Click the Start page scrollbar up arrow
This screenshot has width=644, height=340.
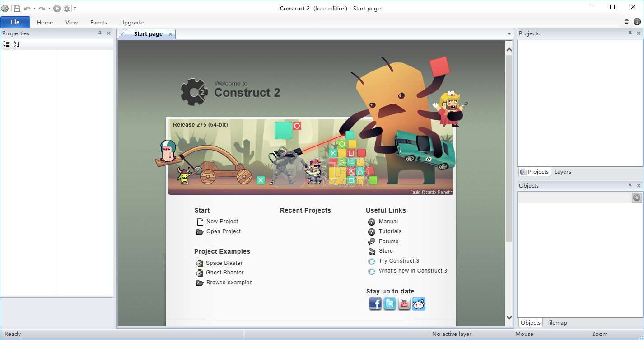(x=509, y=50)
